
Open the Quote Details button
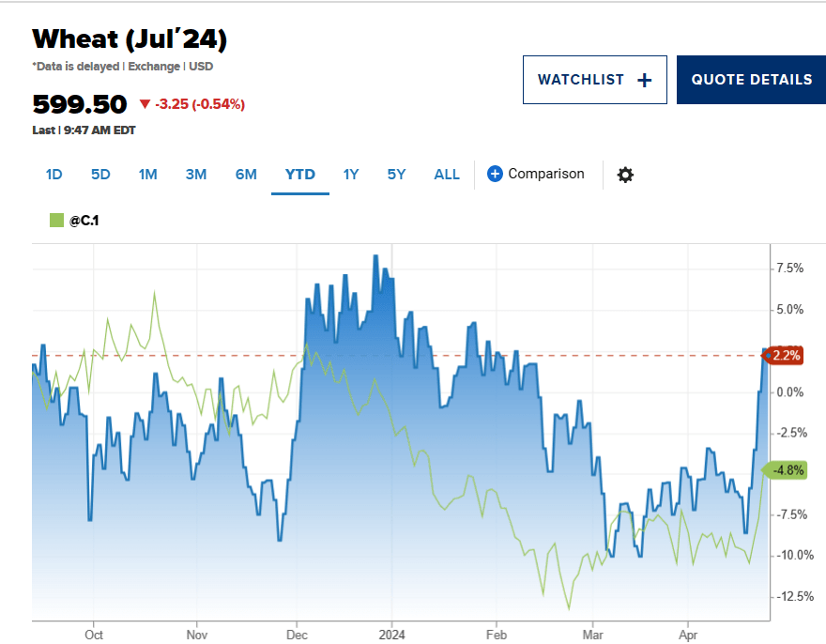click(751, 80)
